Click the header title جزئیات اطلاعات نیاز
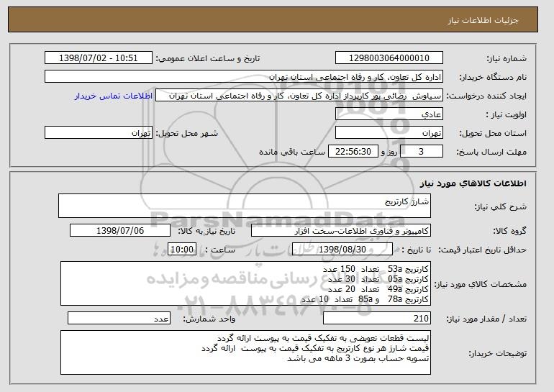Image resolution: width=554 pixels, height=392 pixels. pos(483,20)
